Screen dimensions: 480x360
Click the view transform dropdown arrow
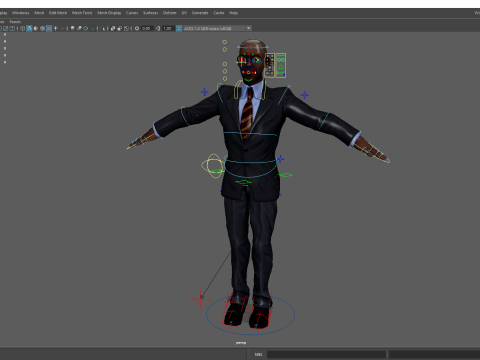(249, 28)
